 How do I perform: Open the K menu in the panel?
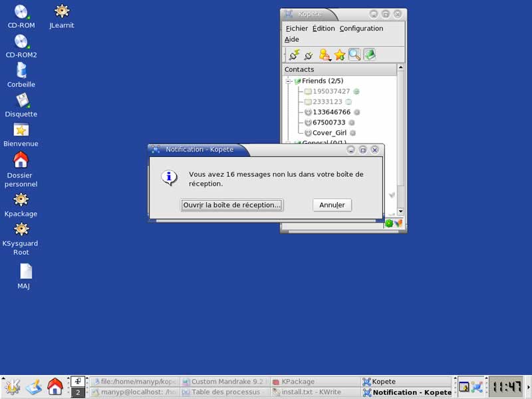(x=12, y=387)
